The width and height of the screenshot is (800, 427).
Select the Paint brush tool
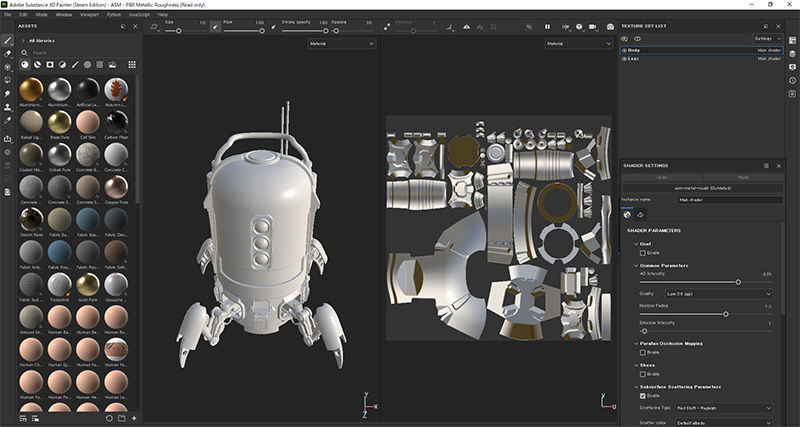8,40
